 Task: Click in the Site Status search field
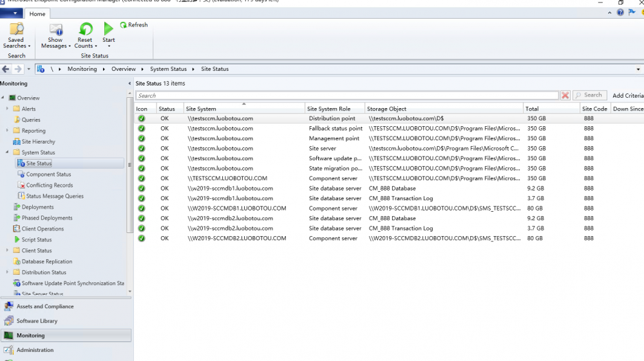tap(347, 96)
